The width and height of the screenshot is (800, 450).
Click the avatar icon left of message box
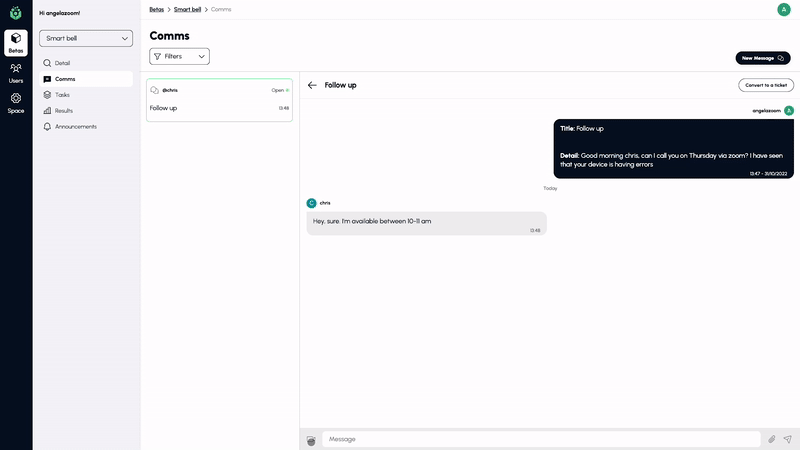pos(311,440)
